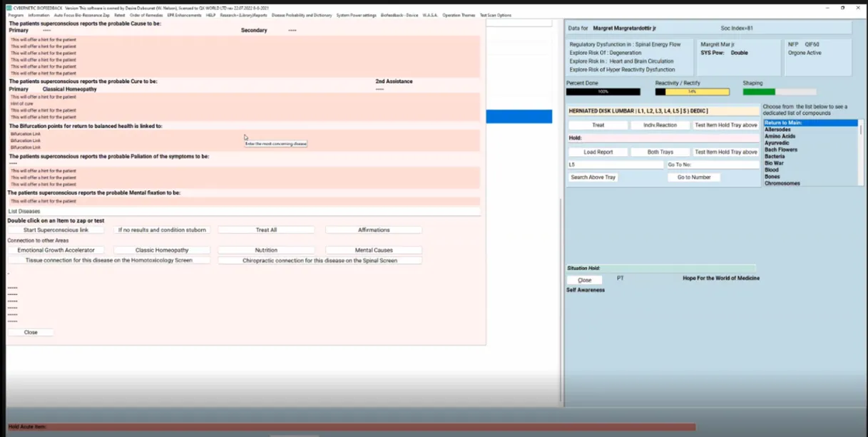Click the Reactivity / Rectify yellow bar
The image size is (868, 437).
693,92
